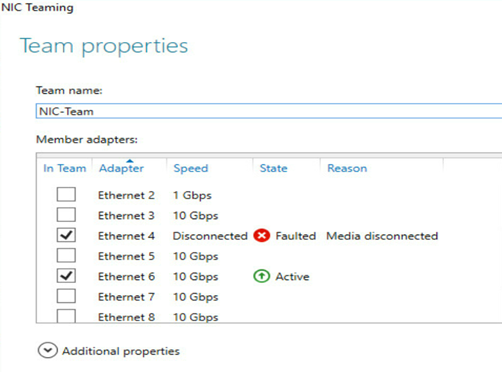This screenshot has width=502, height=372.
Task: Click the red Faulted error icon
Action: 262,236
